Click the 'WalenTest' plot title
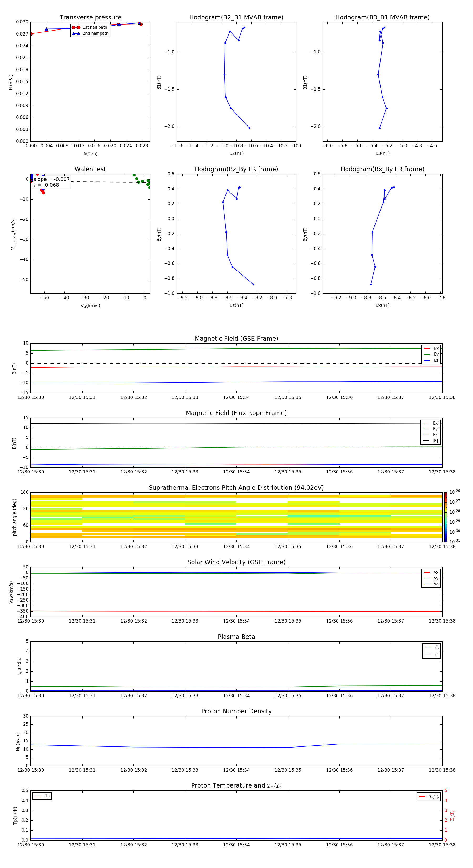Viewport: 473px width, 868px height. 90,169
